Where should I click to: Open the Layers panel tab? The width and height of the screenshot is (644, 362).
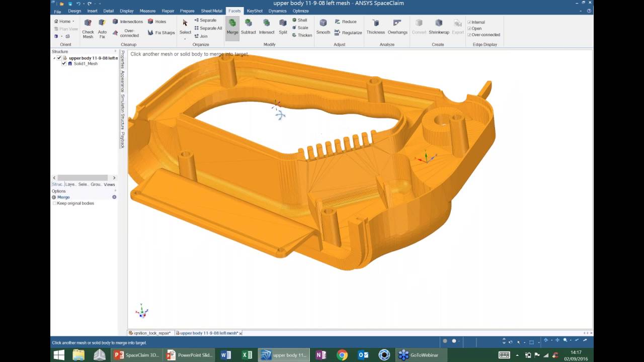point(70,185)
